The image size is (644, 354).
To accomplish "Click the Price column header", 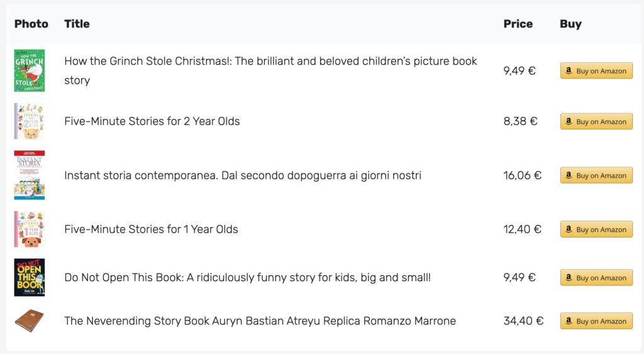I will (518, 24).
